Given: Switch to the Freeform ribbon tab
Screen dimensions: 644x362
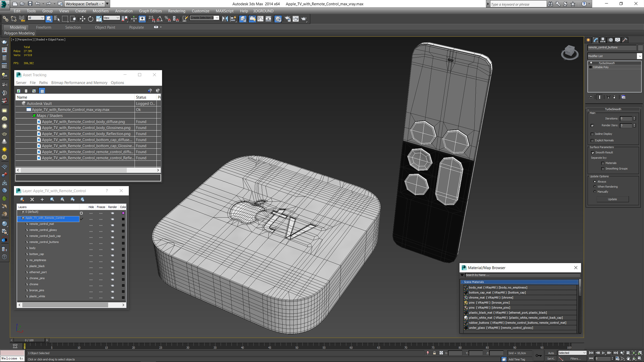Looking at the screenshot, I should click(44, 27).
